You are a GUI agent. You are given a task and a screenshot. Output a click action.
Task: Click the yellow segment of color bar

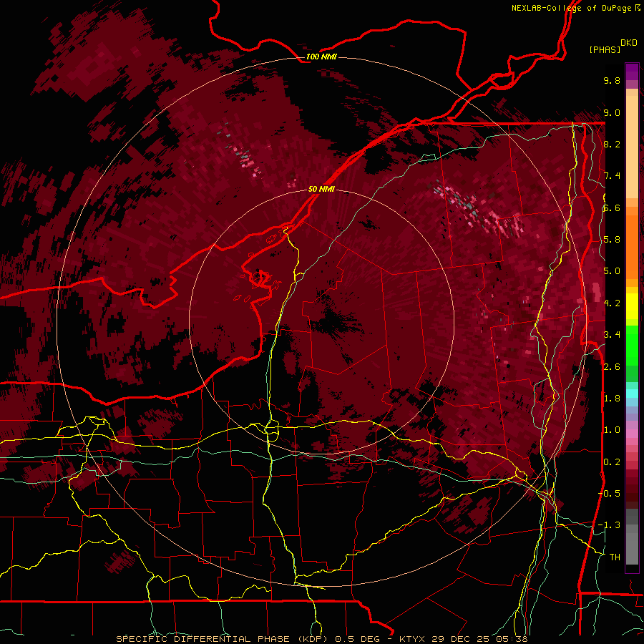point(632,306)
